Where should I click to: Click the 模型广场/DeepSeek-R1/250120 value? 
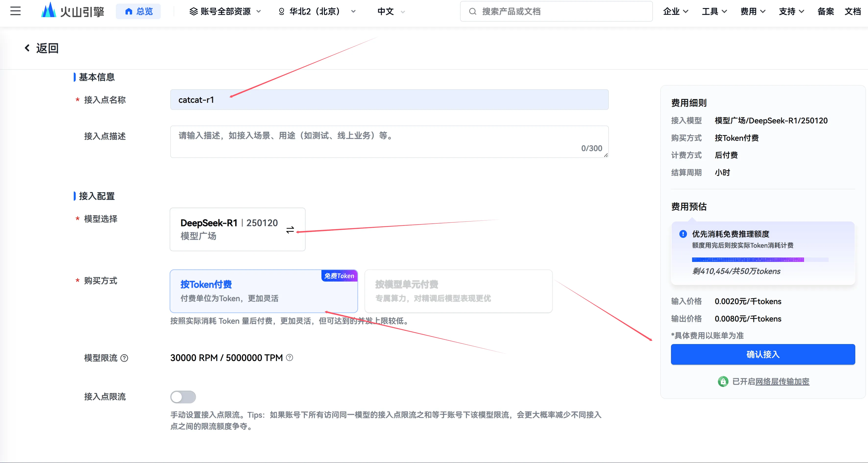coord(771,121)
